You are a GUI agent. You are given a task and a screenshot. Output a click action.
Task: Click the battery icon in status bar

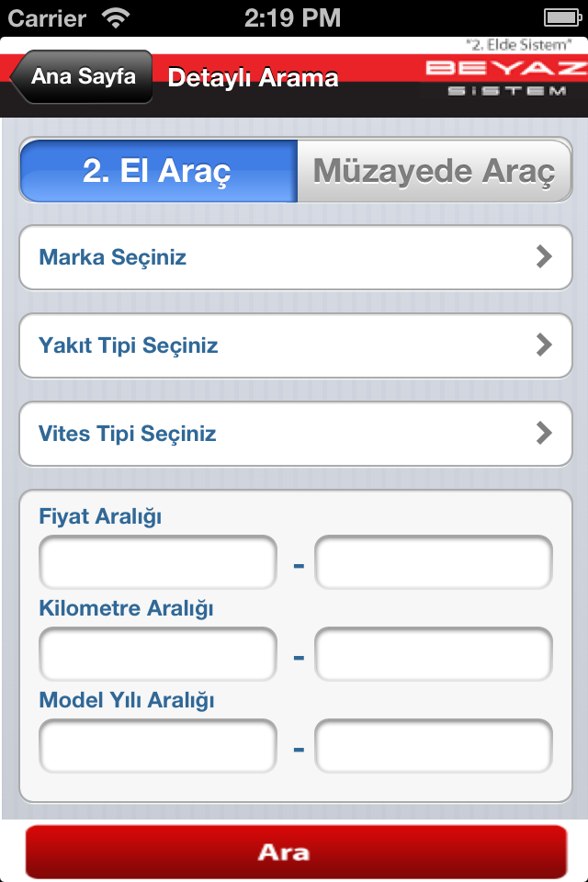562,18
